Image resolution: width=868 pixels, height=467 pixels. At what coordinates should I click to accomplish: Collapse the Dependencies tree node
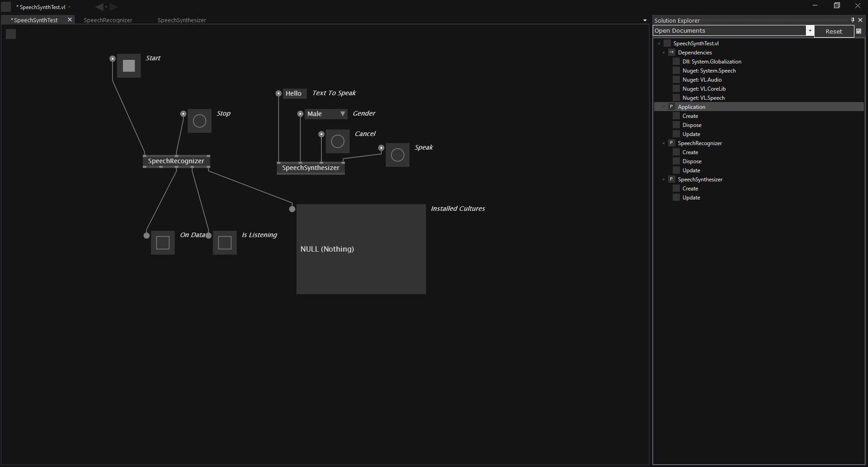(x=664, y=53)
